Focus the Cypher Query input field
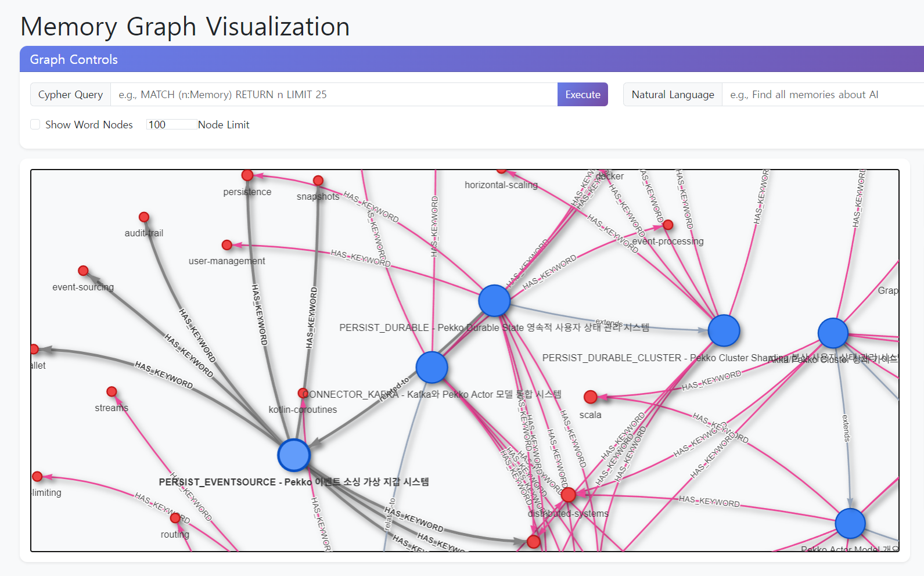 click(x=333, y=95)
